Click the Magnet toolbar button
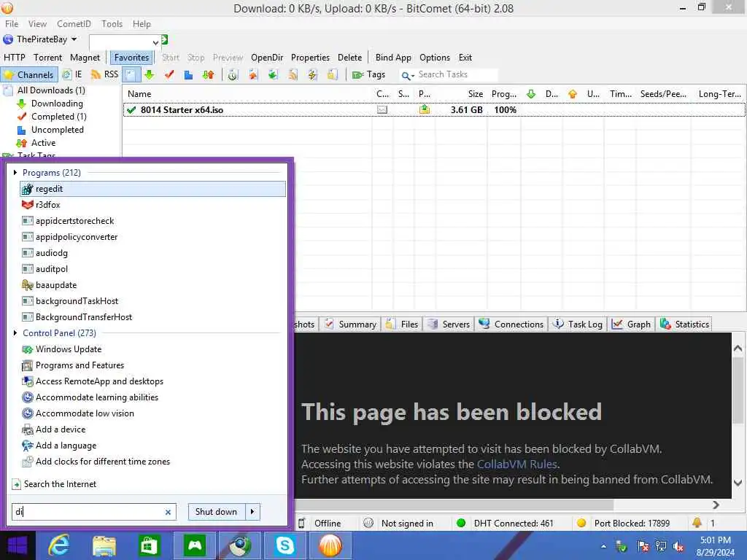Screen dimensions: 747x560 coord(85,58)
